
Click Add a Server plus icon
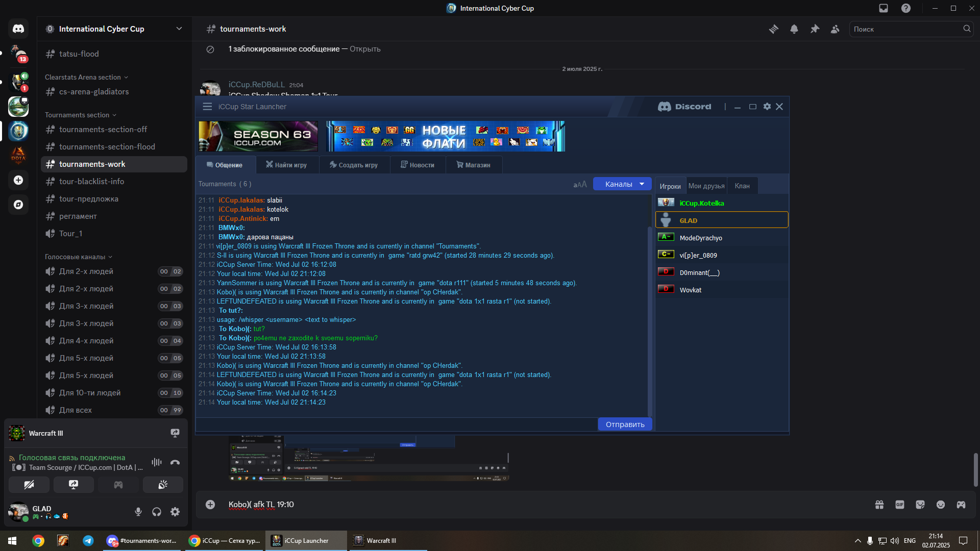point(18,180)
